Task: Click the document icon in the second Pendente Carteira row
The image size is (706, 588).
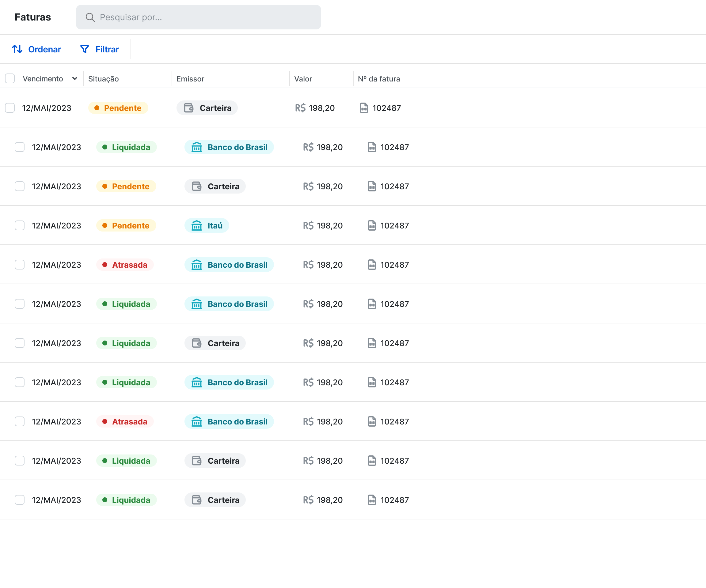Action: (x=372, y=186)
